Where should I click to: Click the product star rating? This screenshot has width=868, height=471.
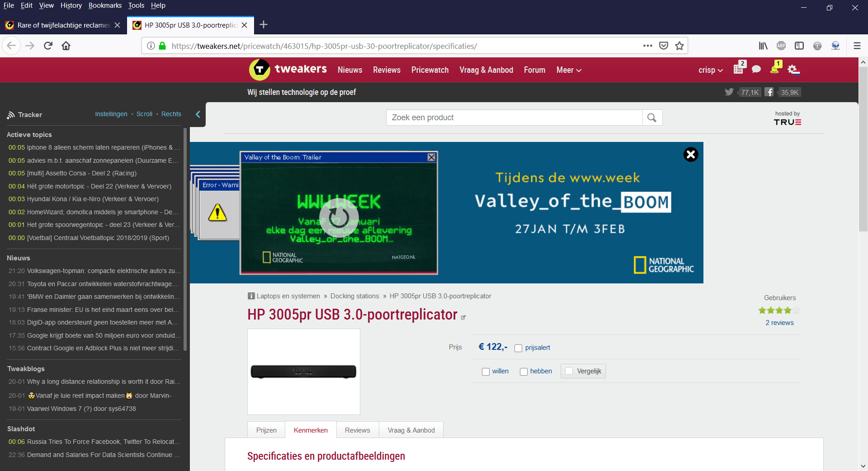click(779, 311)
